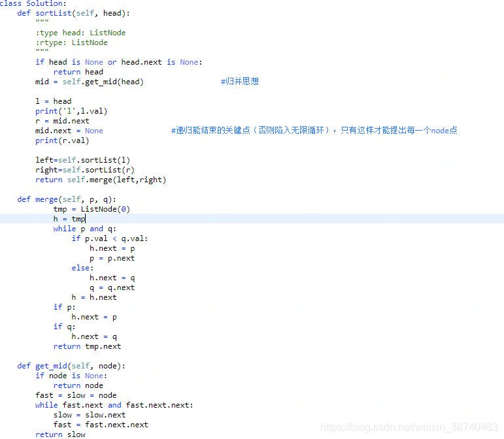This screenshot has width=504, height=439.
Task: Click 'return self.merge(left,right)' line
Action: tap(101, 180)
